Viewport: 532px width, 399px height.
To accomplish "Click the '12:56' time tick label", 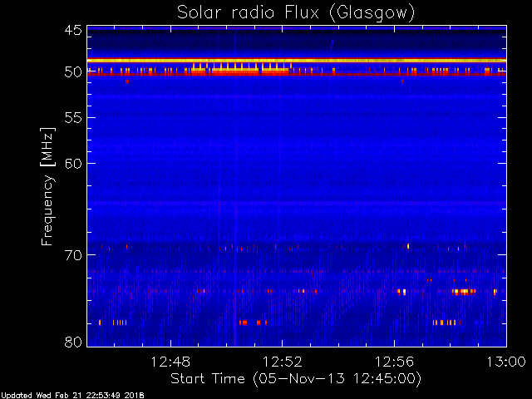I will click(x=394, y=362).
